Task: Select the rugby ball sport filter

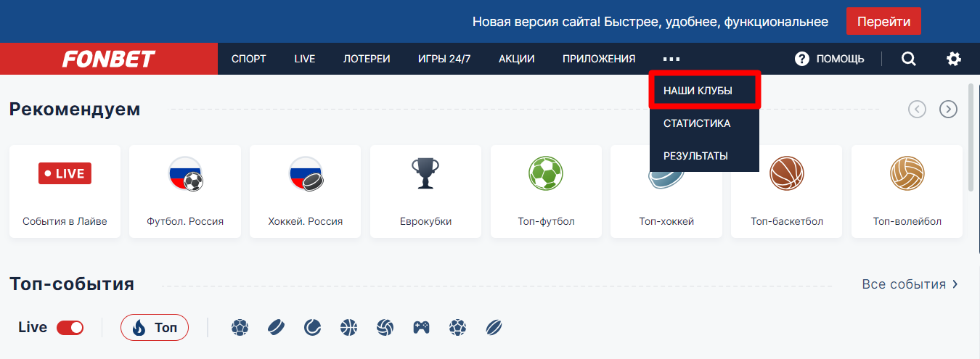Action: click(x=494, y=328)
